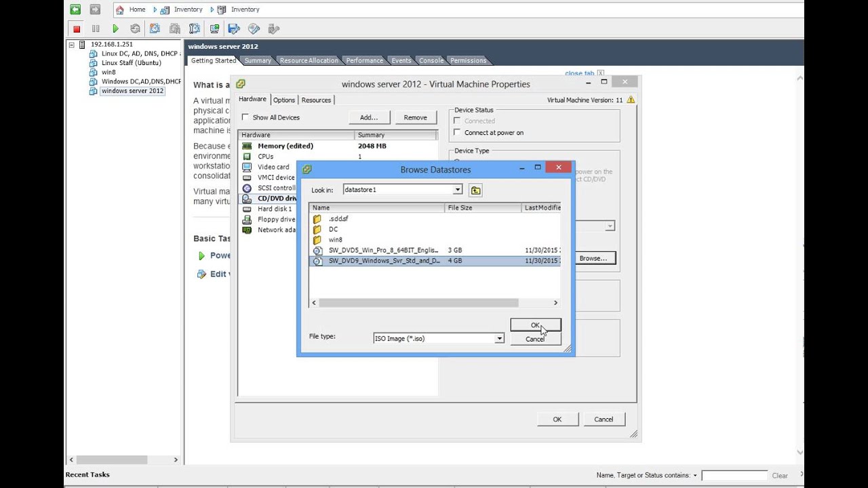The image size is (868, 488).
Task: Open the Summary tab of windows server 2012
Action: tap(258, 60)
